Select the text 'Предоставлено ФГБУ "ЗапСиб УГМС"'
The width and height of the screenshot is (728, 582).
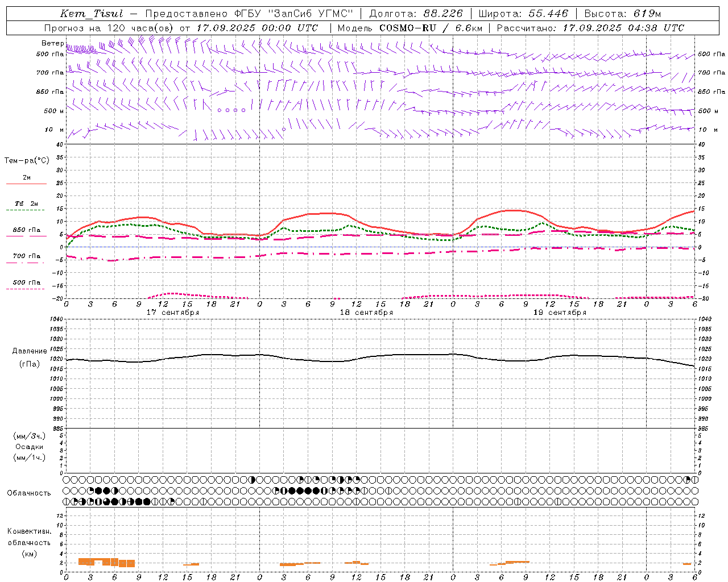click(x=249, y=14)
